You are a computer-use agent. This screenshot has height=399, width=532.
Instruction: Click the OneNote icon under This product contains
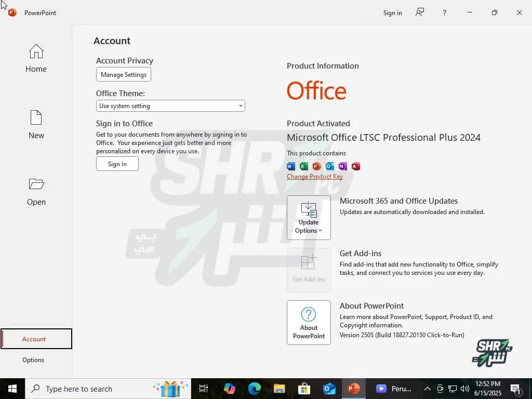(x=343, y=166)
